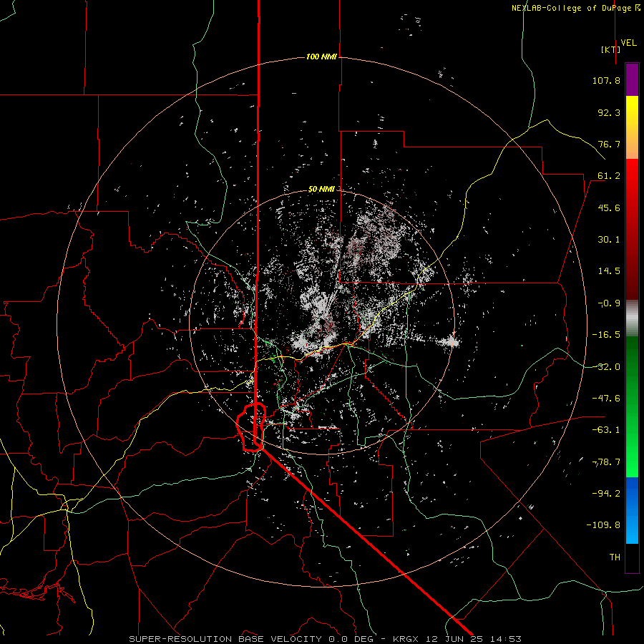Click the "SUPER-RESOLUTION BASE VELOCITY" caption text

click(225, 639)
